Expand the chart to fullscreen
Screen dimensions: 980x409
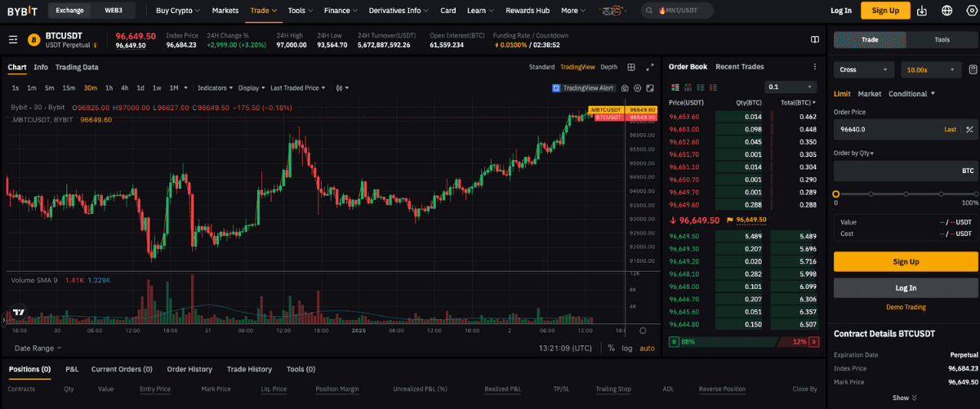[650, 67]
